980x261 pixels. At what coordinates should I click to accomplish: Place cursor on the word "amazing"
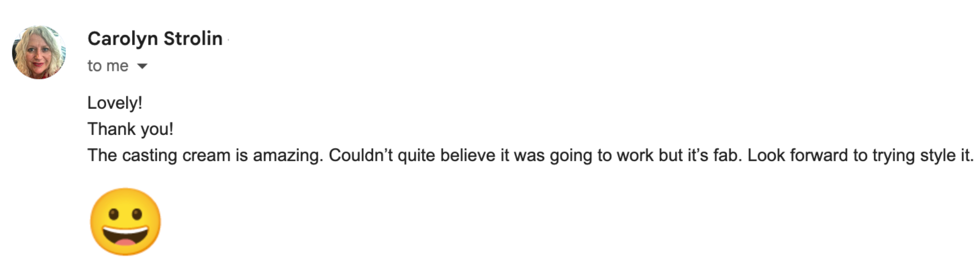point(287,156)
